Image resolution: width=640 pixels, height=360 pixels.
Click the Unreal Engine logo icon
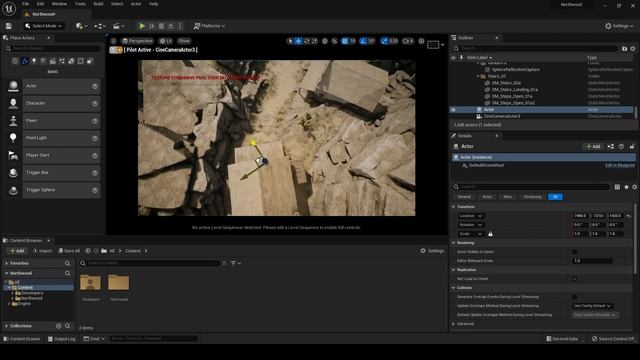coord(9,9)
